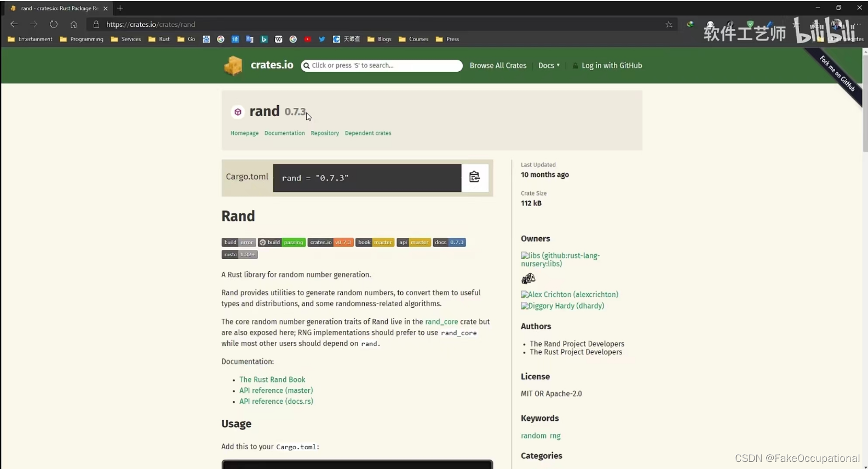Open The Rust Rand Book link
This screenshot has height=469, width=868.
pos(272,379)
